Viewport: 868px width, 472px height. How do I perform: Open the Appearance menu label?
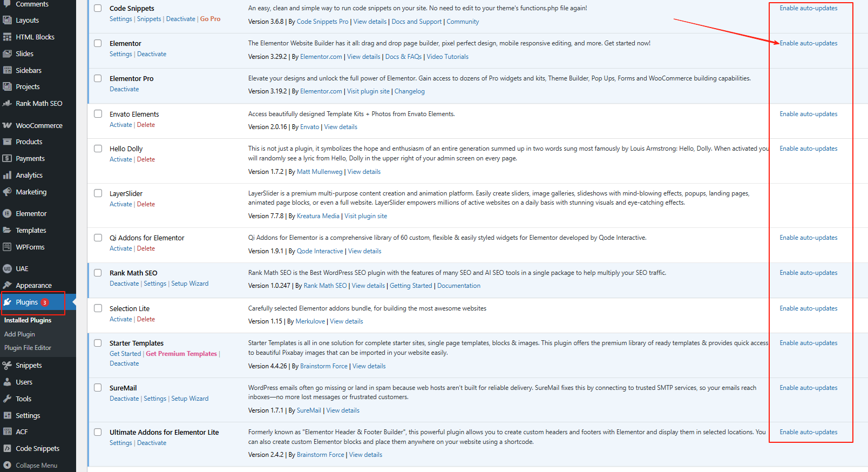(34, 285)
